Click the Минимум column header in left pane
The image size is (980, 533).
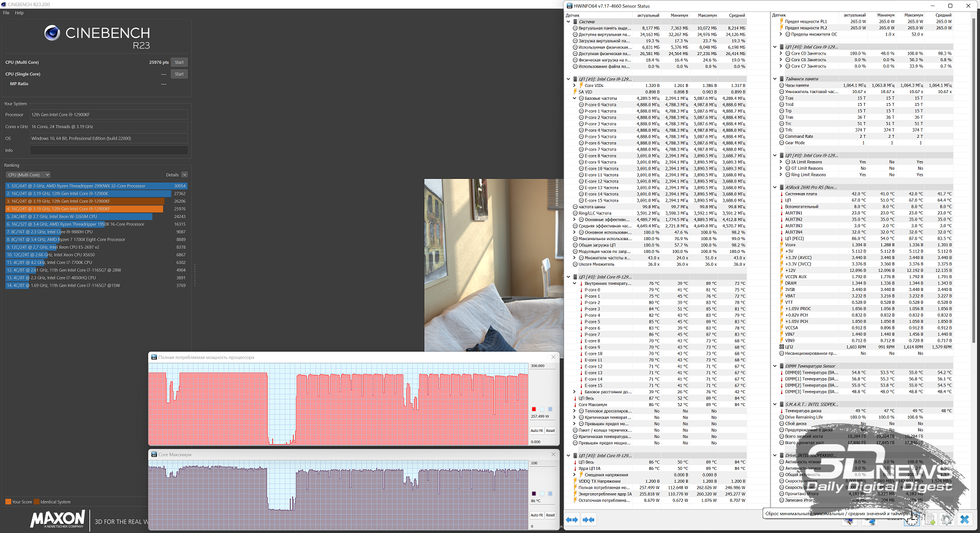point(679,15)
